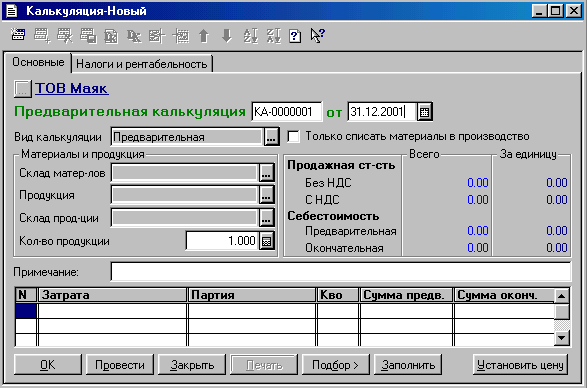Focus the Кол-во продукции field 1.000

(222, 241)
